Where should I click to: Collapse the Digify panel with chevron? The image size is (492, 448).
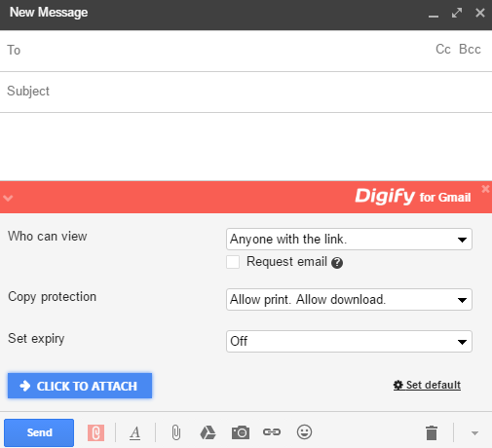[8, 198]
